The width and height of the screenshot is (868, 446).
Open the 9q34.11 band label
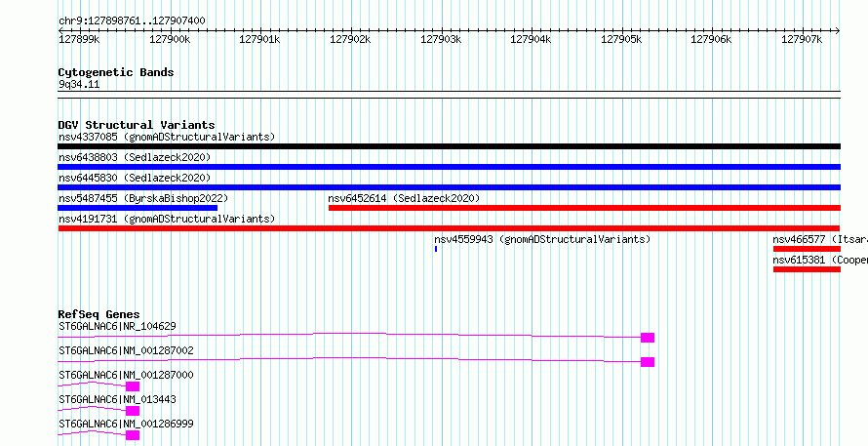pyautogui.click(x=79, y=85)
